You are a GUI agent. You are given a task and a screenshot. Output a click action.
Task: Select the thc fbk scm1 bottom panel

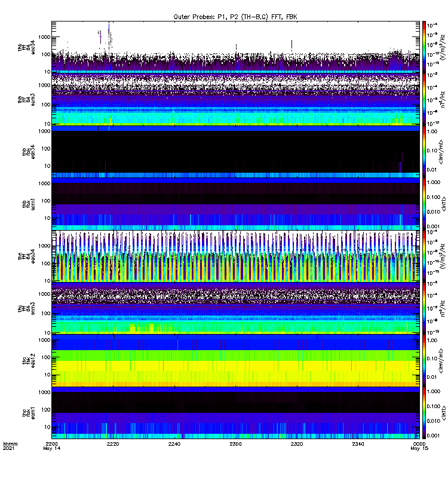point(235,413)
